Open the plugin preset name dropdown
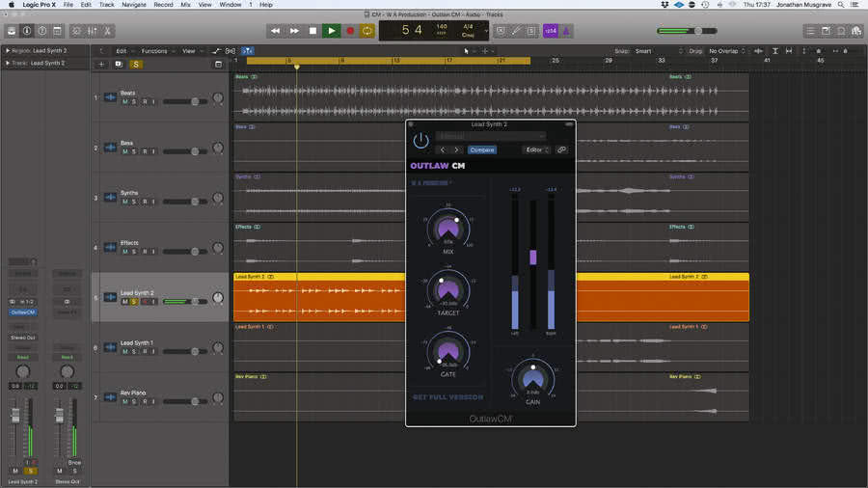The image size is (868, 488). [491, 136]
